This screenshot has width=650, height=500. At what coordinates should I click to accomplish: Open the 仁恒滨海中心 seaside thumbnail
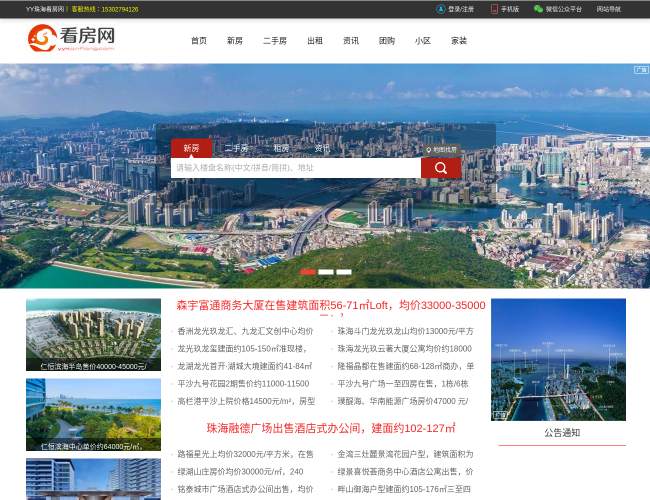93,415
